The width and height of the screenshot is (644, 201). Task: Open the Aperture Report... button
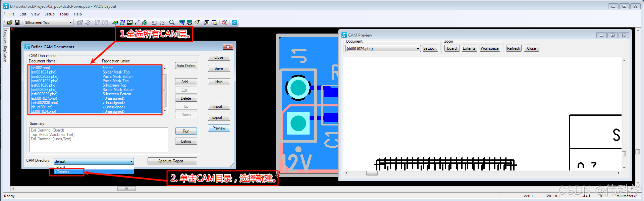point(172,161)
